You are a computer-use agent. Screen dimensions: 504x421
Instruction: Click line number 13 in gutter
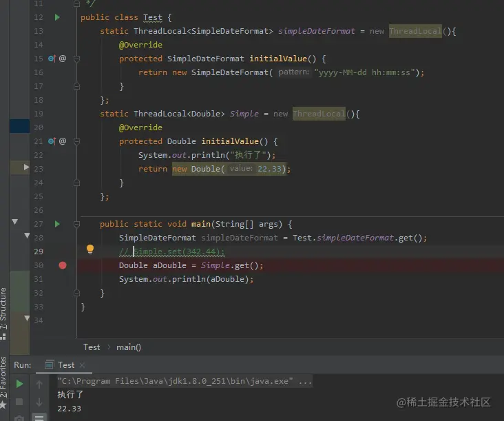coord(39,31)
